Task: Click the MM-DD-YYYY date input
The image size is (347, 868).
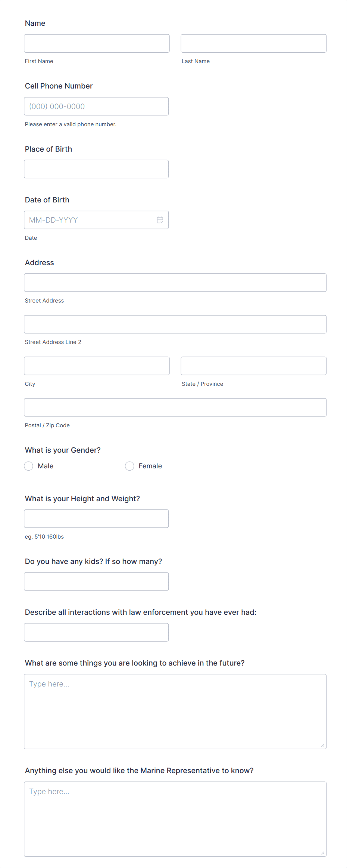Action: click(x=90, y=220)
